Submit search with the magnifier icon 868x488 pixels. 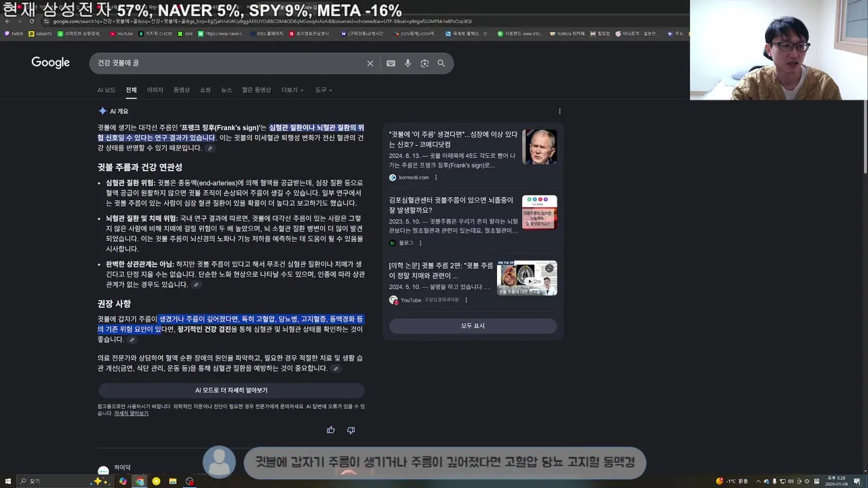pos(441,63)
